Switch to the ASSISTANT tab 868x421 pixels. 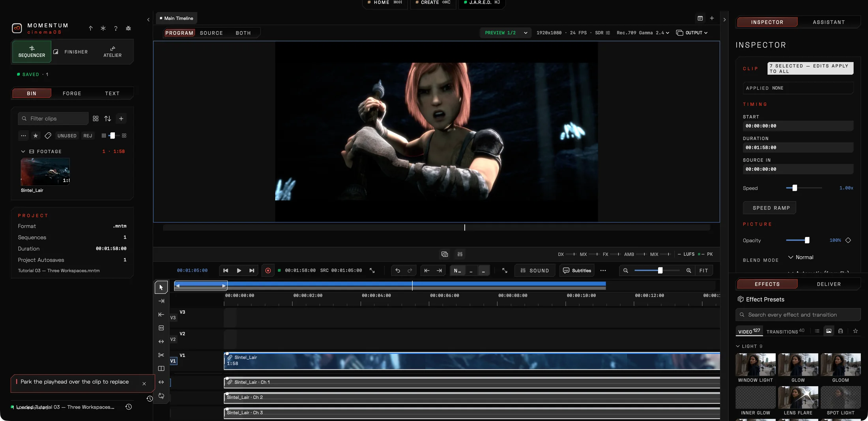click(x=829, y=22)
